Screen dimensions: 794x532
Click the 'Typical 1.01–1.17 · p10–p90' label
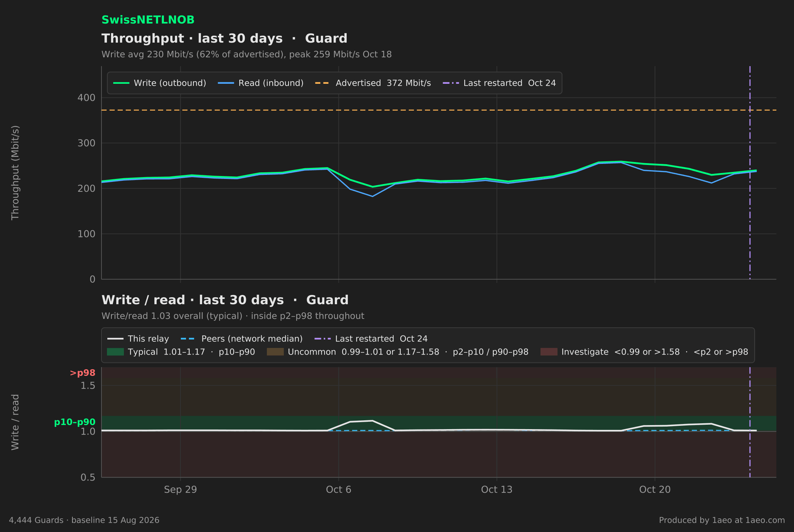click(x=192, y=352)
